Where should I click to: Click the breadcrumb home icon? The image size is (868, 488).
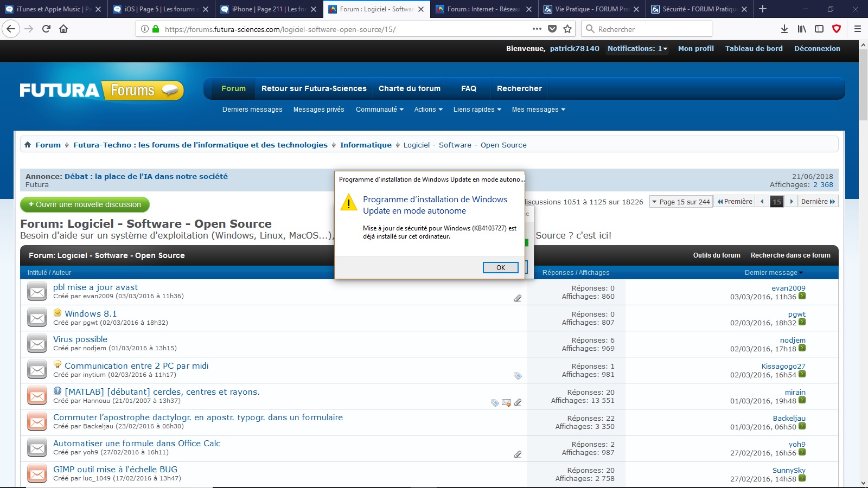28,145
